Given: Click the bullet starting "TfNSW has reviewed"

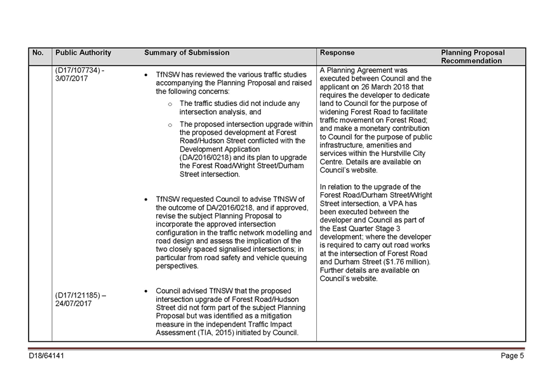Looking at the screenshot, I should coord(233,83).
